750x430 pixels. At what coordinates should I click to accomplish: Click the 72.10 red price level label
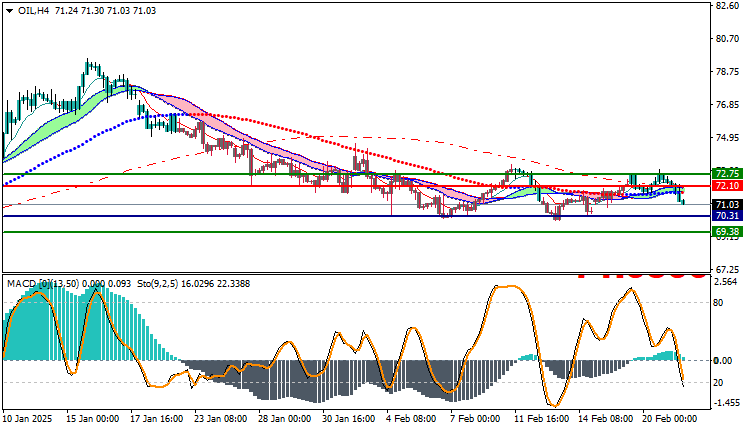pyautogui.click(x=727, y=186)
